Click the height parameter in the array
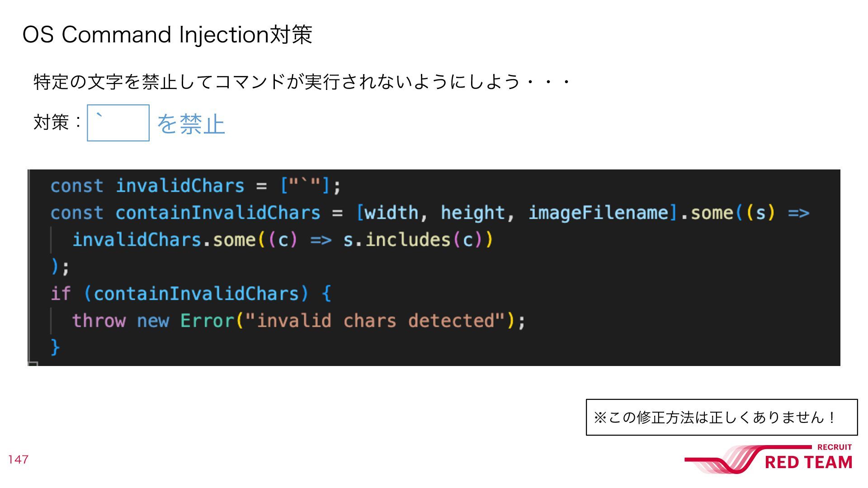The width and height of the screenshot is (868, 488). (x=473, y=213)
